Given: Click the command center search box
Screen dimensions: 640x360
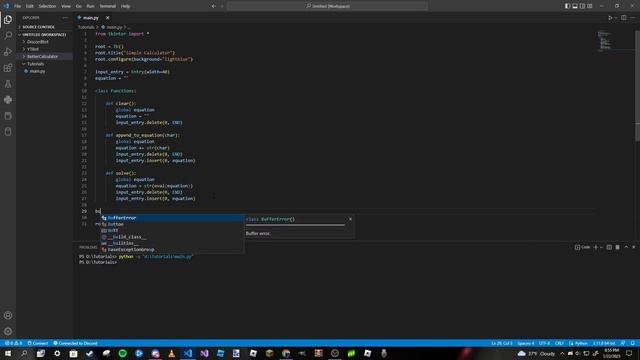Looking at the screenshot, I should click(327, 6).
